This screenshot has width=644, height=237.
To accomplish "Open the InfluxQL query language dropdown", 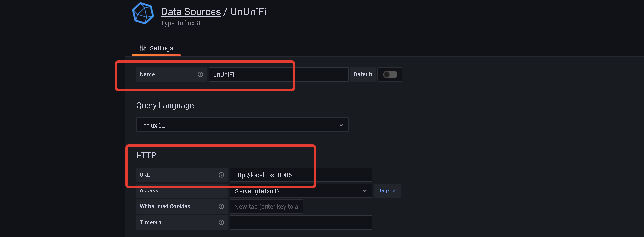I will [x=242, y=125].
